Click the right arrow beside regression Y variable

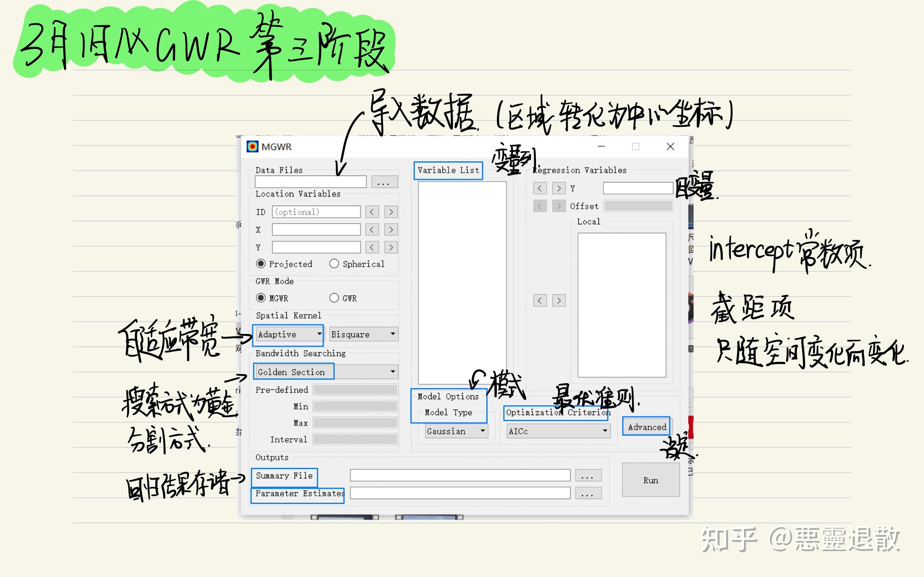pos(559,188)
